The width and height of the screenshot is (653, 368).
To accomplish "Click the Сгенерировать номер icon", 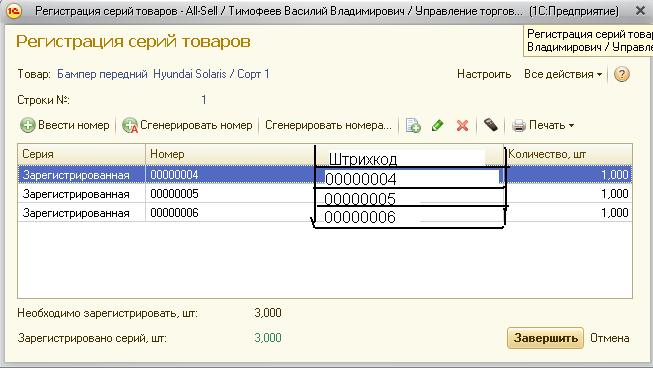I will coord(130,125).
